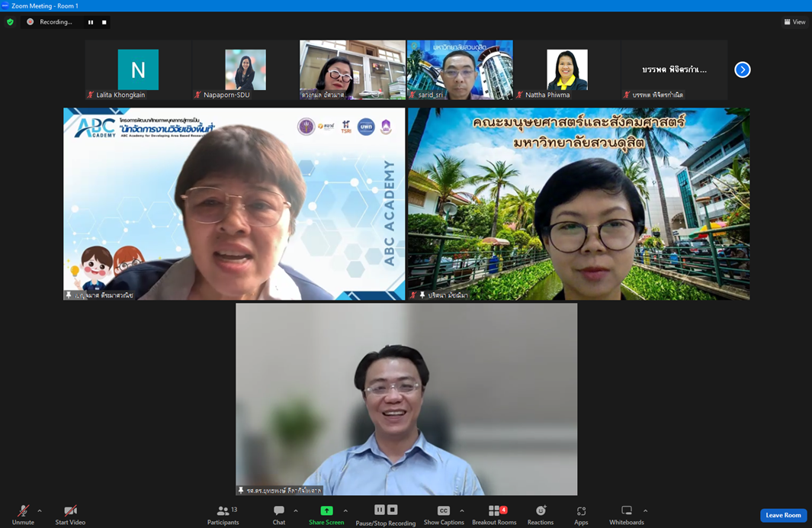The height and width of the screenshot is (528, 812).
Task: Click the green encryption shield icon
Action: click(x=10, y=22)
